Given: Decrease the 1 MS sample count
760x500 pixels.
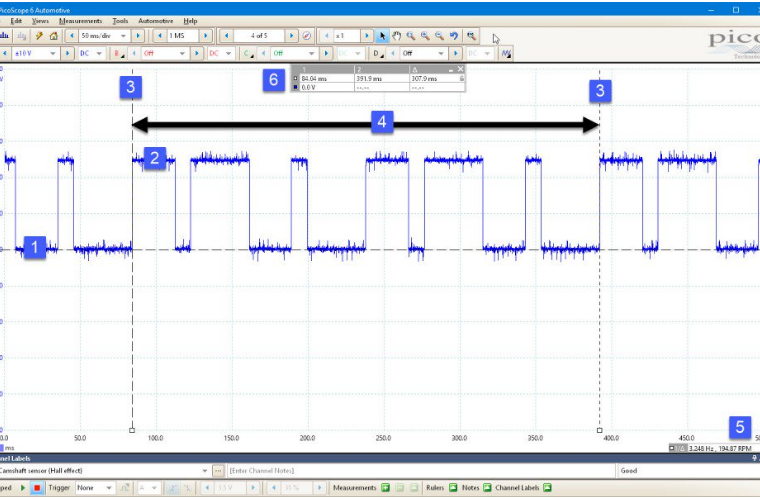Looking at the screenshot, I should [160, 36].
